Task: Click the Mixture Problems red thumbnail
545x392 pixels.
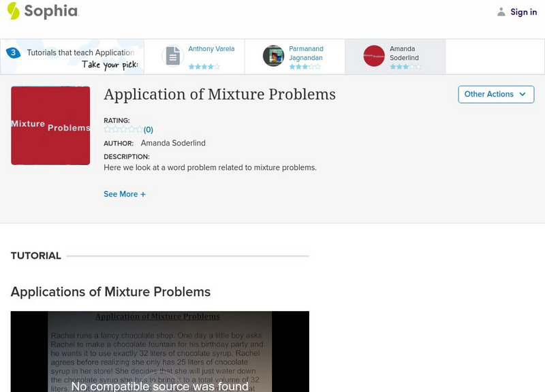Action: pyautogui.click(x=50, y=125)
